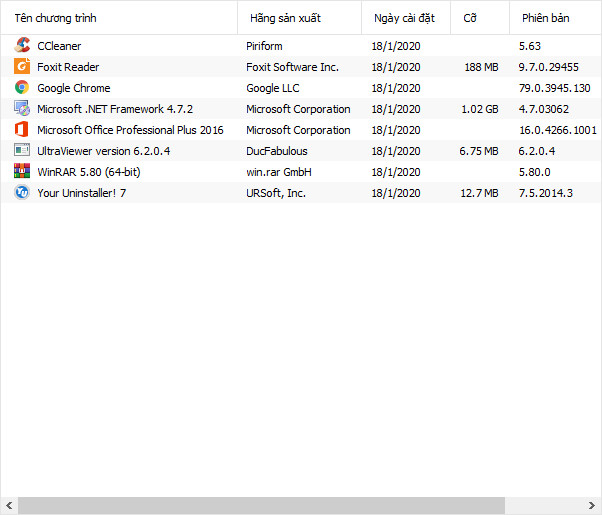Sort by Hãng sản xuất column header

click(299, 18)
